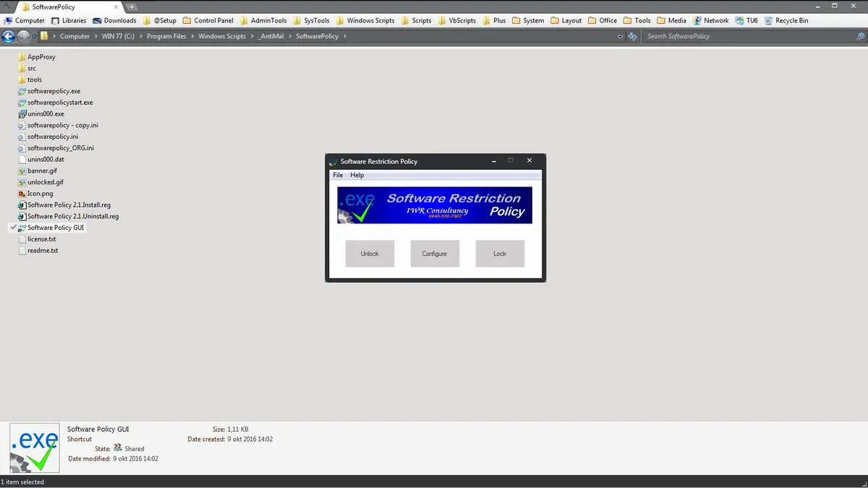Open the File menu in Software Restriction Policy

coord(338,175)
